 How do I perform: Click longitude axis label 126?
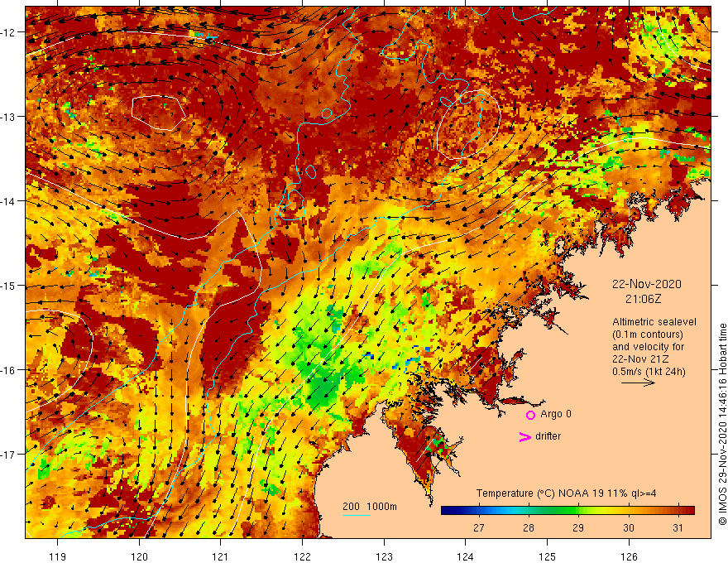coord(629,556)
